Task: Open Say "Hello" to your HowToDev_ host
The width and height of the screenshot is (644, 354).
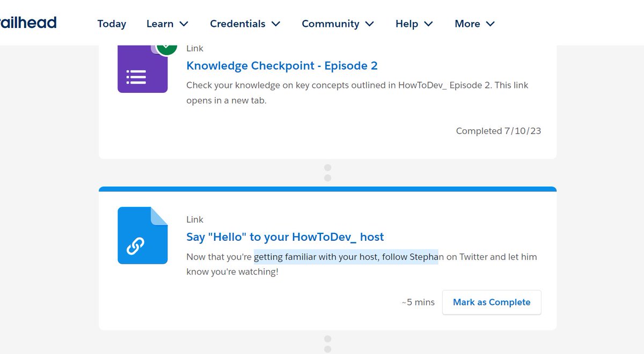Action: (285, 237)
